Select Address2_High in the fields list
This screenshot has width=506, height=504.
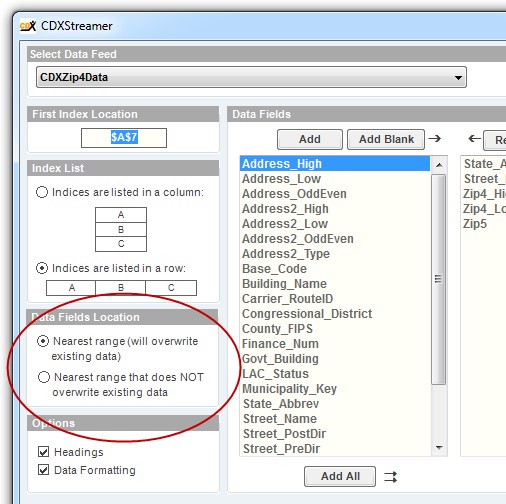[335, 209]
